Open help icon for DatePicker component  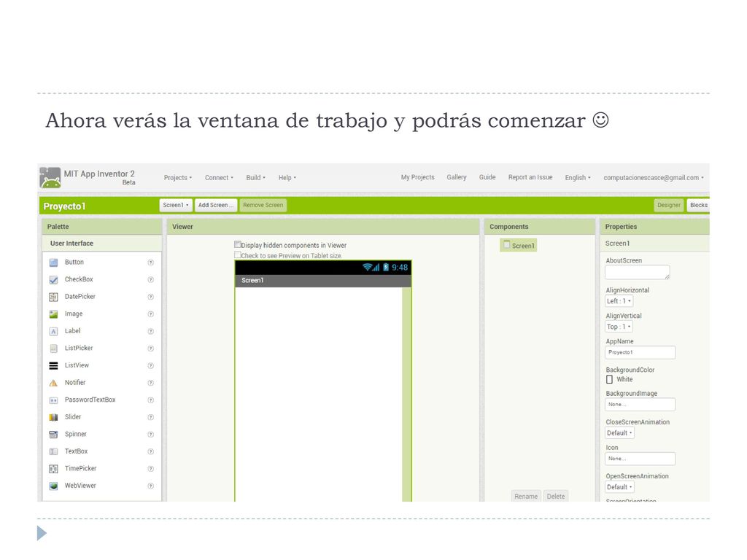pyautogui.click(x=150, y=297)
